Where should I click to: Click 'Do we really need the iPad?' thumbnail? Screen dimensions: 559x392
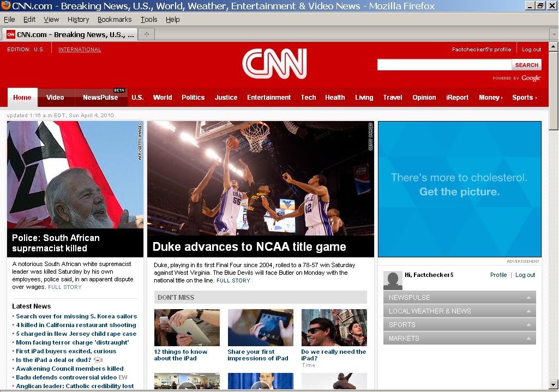(334, 328)
